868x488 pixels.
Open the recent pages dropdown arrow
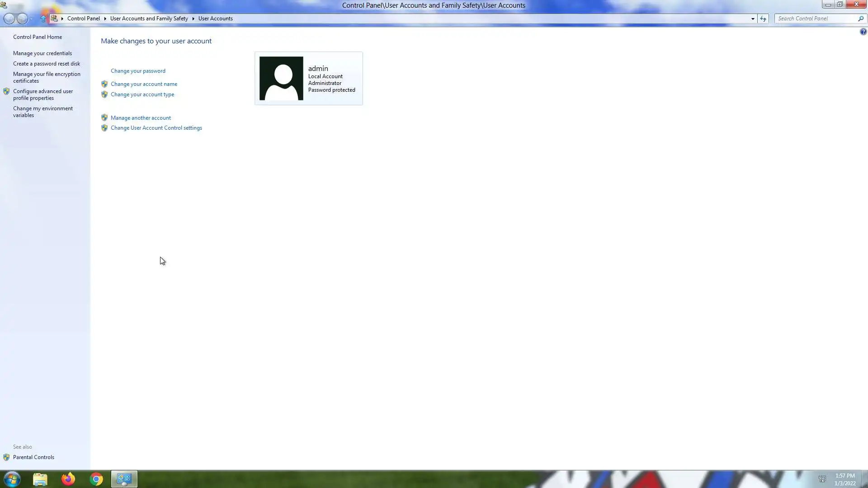[x=31, y=19]
